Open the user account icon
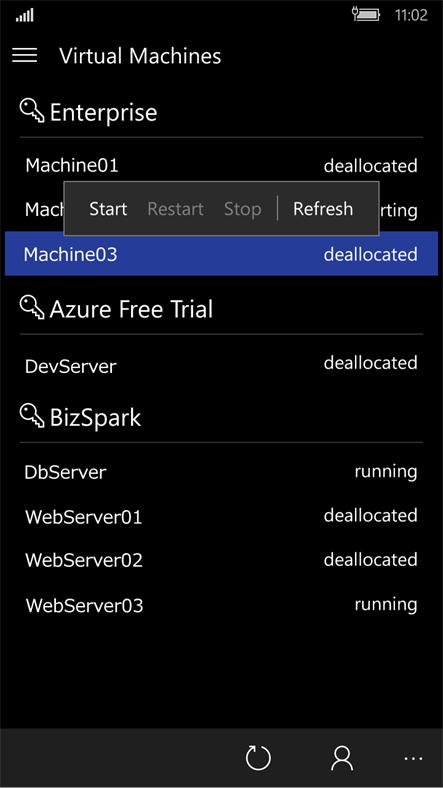 tap(342, 758)
